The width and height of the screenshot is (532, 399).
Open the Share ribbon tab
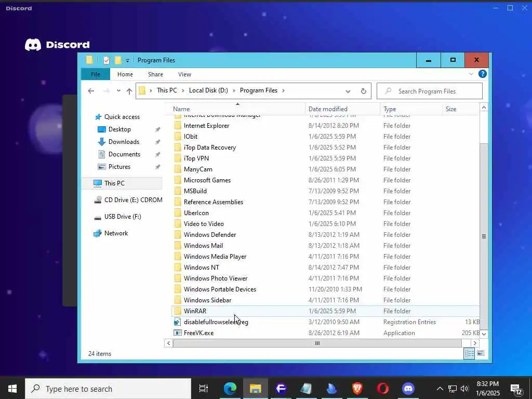pos(155,74)
